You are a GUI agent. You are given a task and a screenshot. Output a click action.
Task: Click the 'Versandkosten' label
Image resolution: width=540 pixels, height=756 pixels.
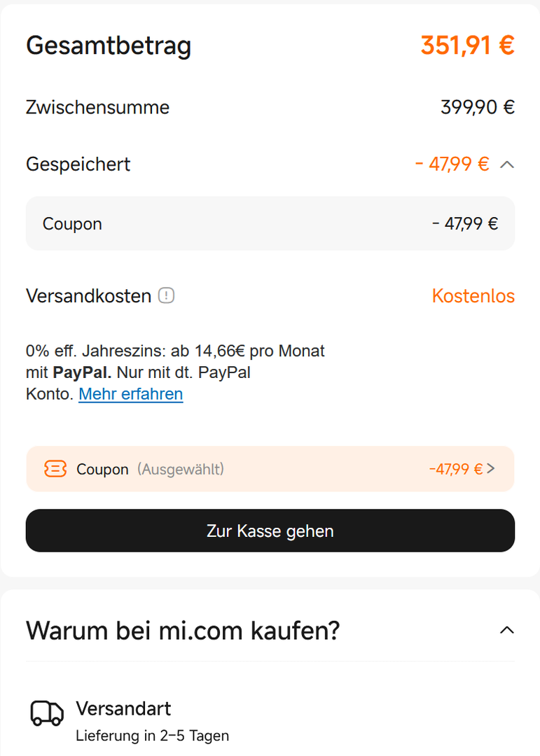[x=88, y=296]
